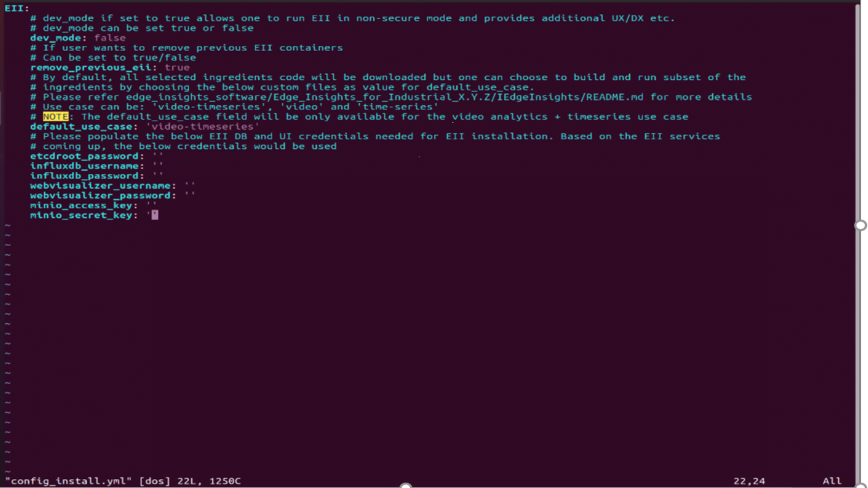Click the EII: top-level key
The image size is (868, 488).
[17, 8]
